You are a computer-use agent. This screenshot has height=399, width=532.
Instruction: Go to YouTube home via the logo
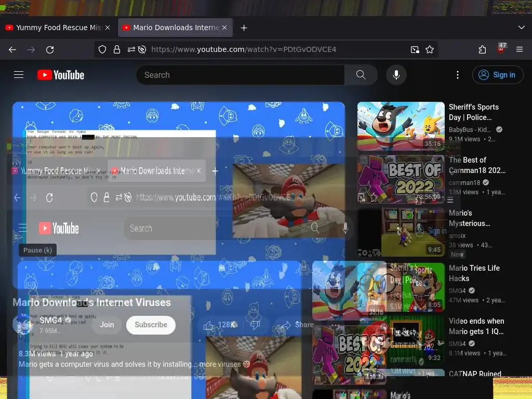(61, 75)
